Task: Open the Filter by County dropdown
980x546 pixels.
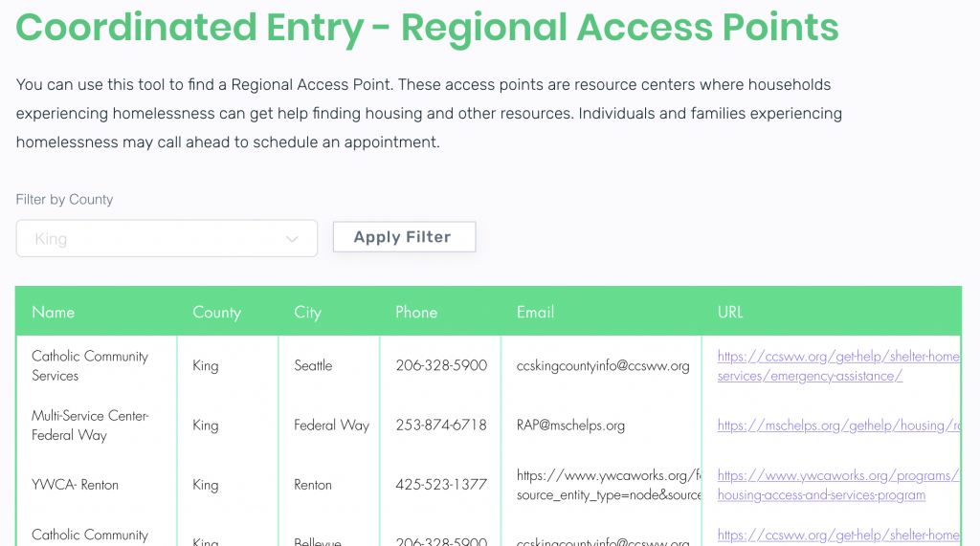Action: [x=167, y=238]
